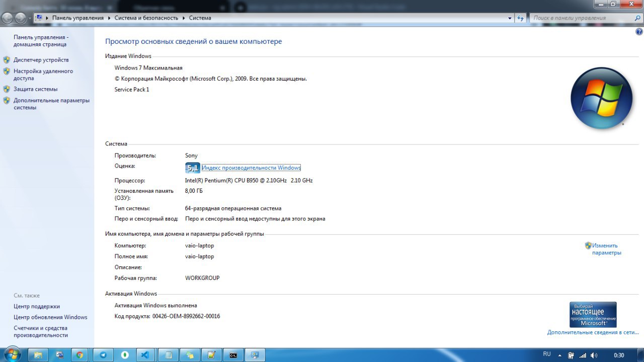Open the notepad-style document icon on taskbar
644x362 pixels.
[x=169, y=355]
